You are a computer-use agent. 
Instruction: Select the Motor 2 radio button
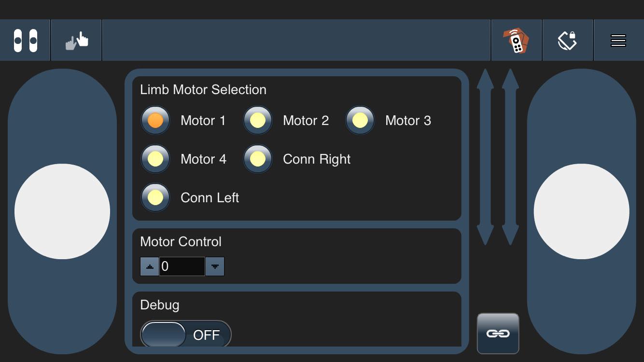tap(258, 120)
